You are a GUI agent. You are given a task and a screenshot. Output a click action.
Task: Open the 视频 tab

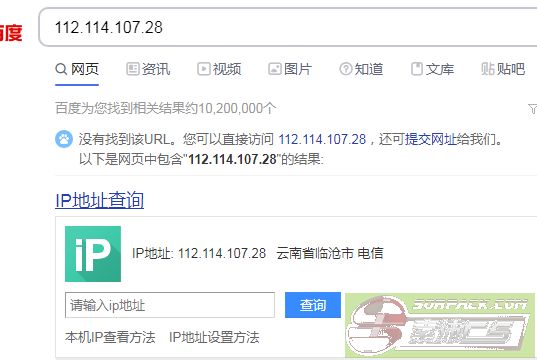[x=219, y=69]
